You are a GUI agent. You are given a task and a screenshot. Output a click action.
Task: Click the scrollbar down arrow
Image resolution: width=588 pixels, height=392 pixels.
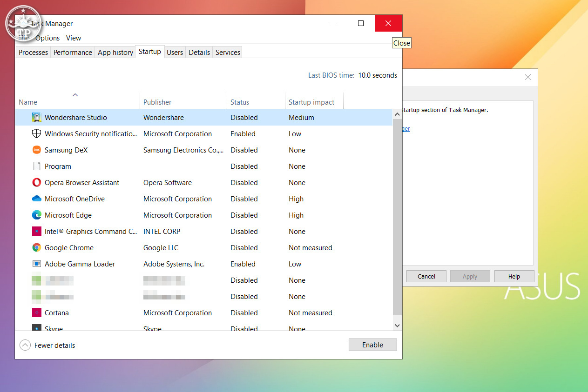(397, 326)
